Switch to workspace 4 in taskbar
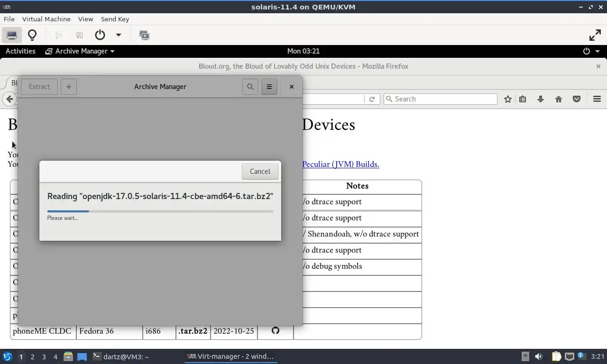607x364 pixels. click(x=55, y=357)
